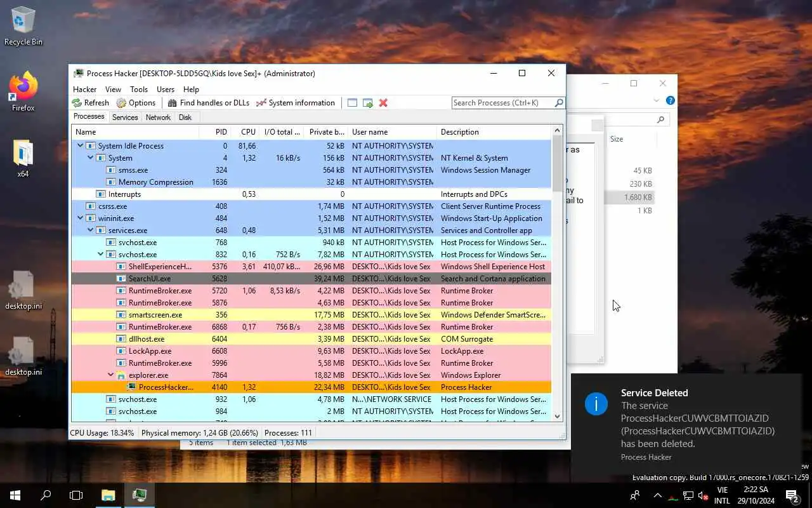Sort by the PID column header

pos(214,132)
